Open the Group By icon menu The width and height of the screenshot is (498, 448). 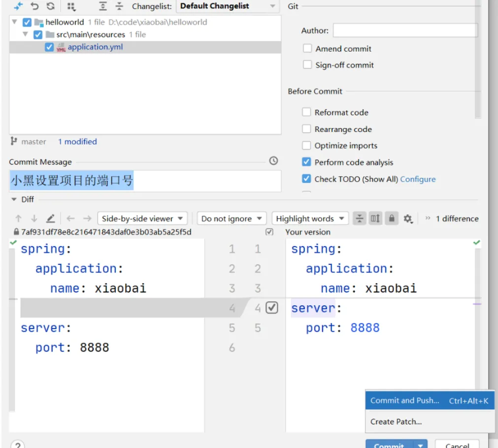[71, 6]
